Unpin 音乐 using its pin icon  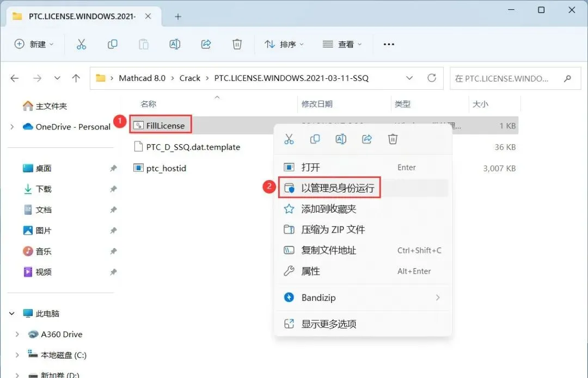click(113, 251)
